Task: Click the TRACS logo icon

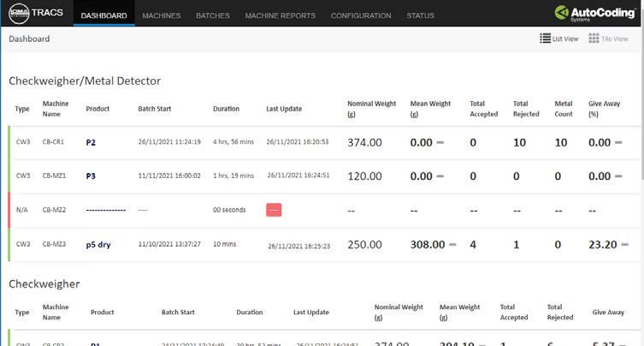Action: pos(20,15)
